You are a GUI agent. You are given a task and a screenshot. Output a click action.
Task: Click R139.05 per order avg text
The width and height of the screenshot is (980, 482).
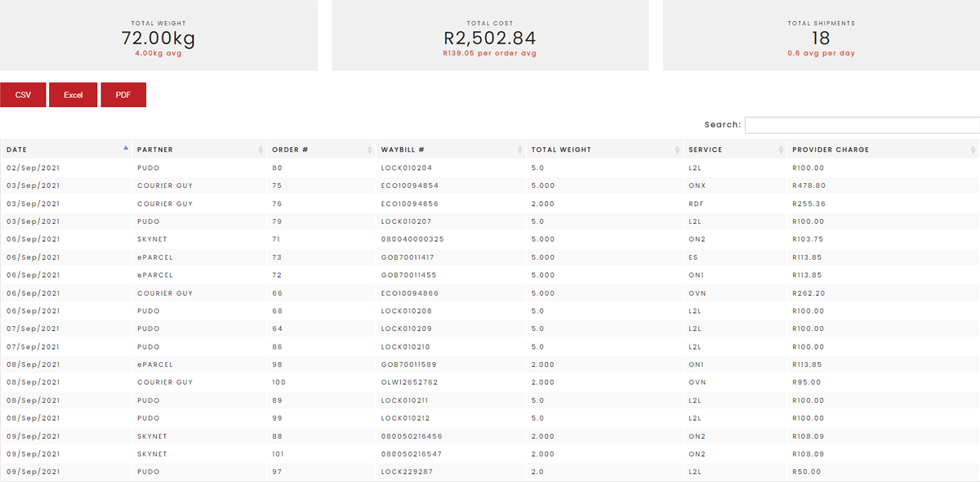click(490, 53)
